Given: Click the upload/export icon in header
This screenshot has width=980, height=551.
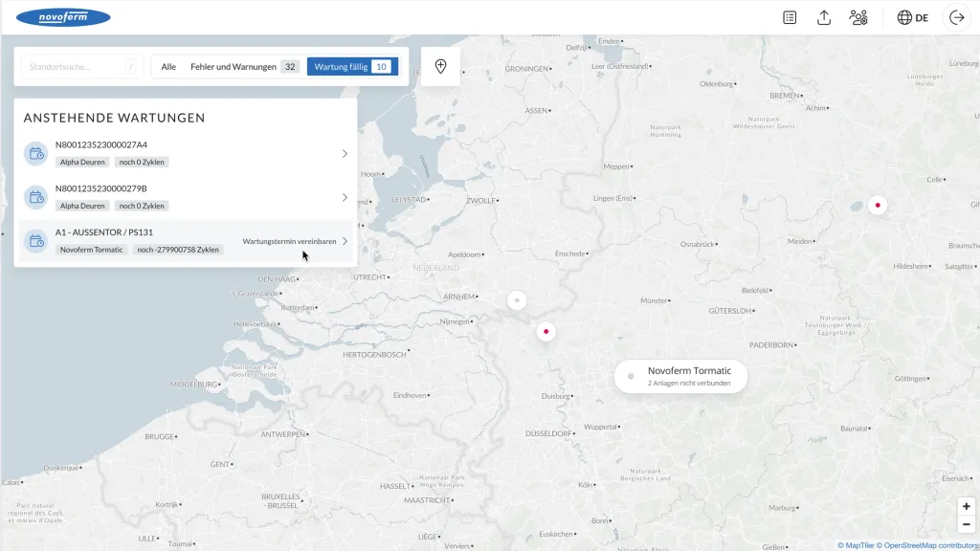Looking at the screenshot, I should (824, 17).
